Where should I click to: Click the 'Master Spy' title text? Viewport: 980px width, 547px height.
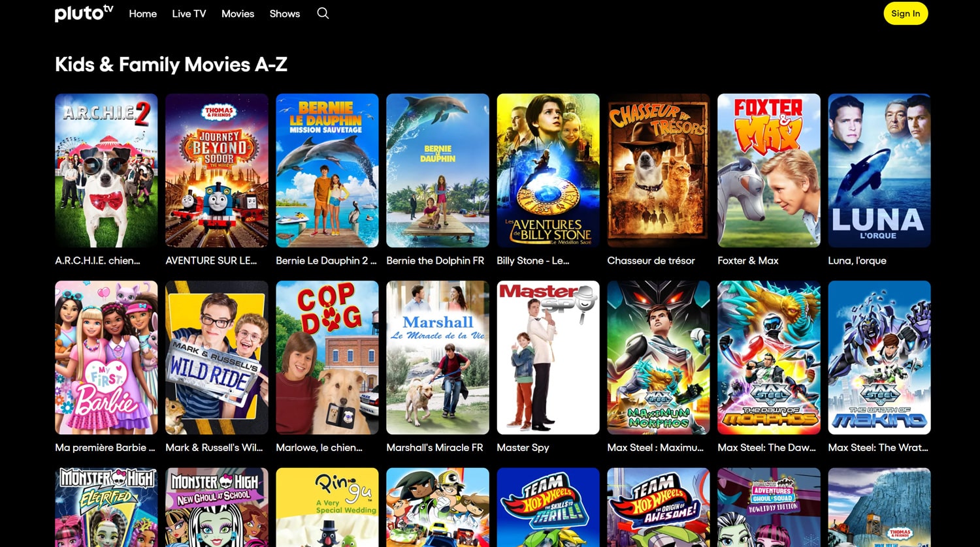coord(523,448)
